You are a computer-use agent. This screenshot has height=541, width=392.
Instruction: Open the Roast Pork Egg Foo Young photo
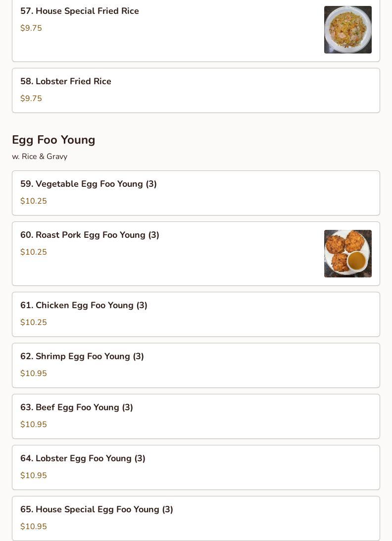click(347, 254)
